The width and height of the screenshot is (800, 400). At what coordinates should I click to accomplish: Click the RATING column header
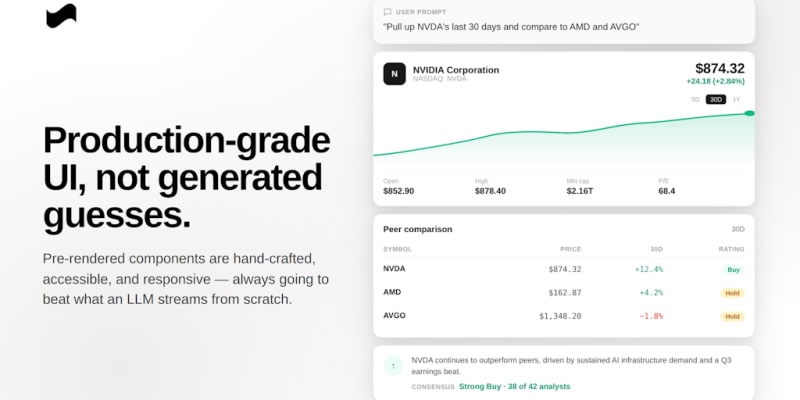731,249
